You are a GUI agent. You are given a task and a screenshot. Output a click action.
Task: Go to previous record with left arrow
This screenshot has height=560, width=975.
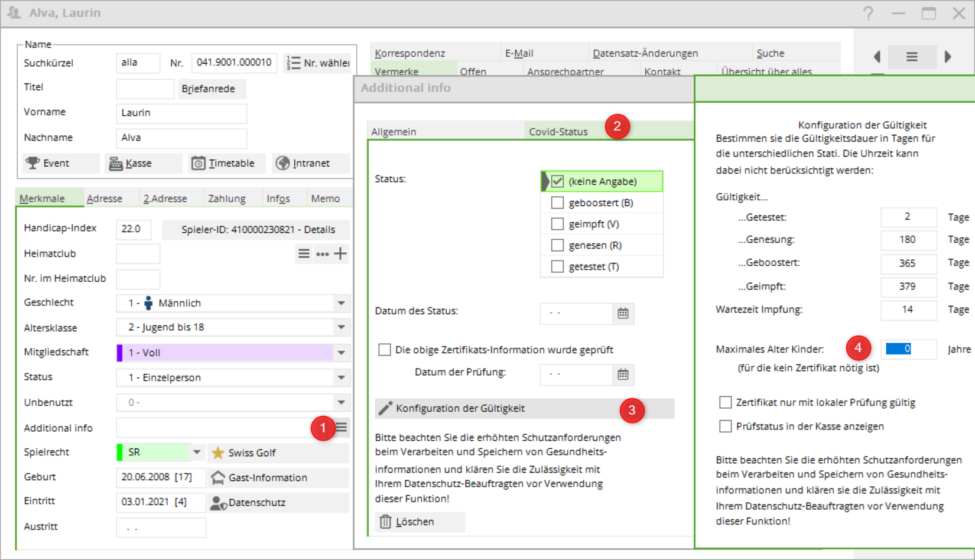pyautogui.click(x=877, y=57)
